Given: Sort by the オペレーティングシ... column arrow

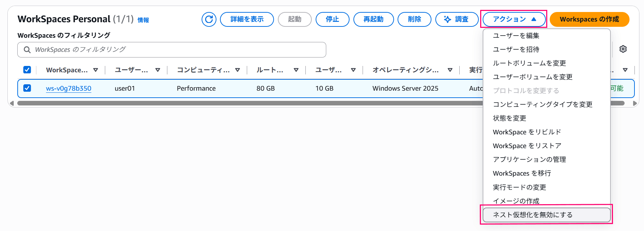Looking at the screenshot, I should tap(450, 70).
